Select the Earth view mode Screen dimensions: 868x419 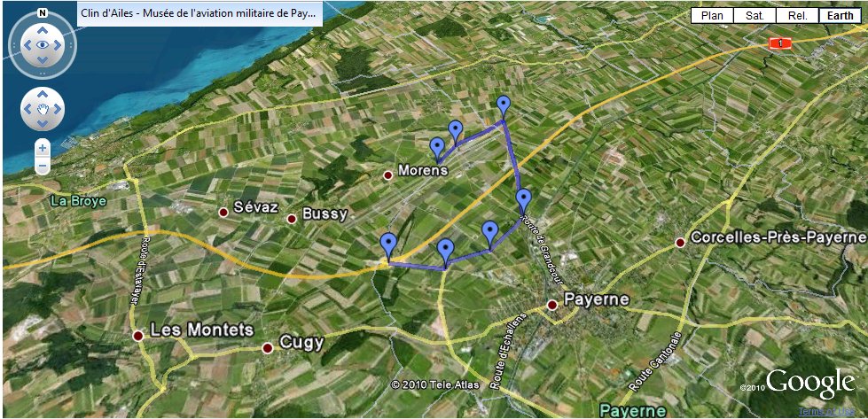click(840, 15)
